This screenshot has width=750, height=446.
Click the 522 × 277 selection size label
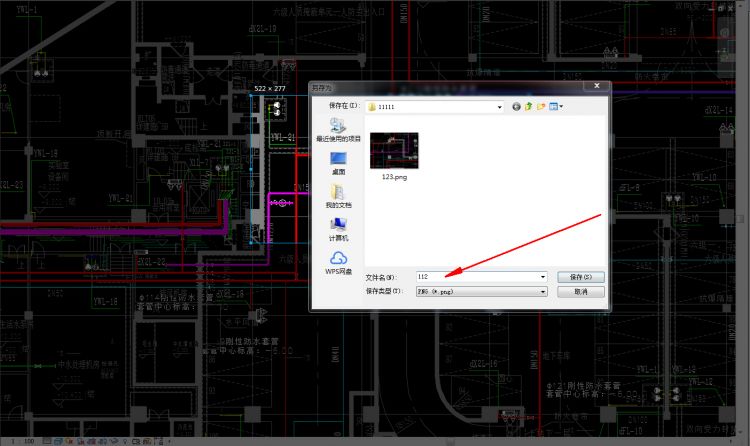point(269,89)
